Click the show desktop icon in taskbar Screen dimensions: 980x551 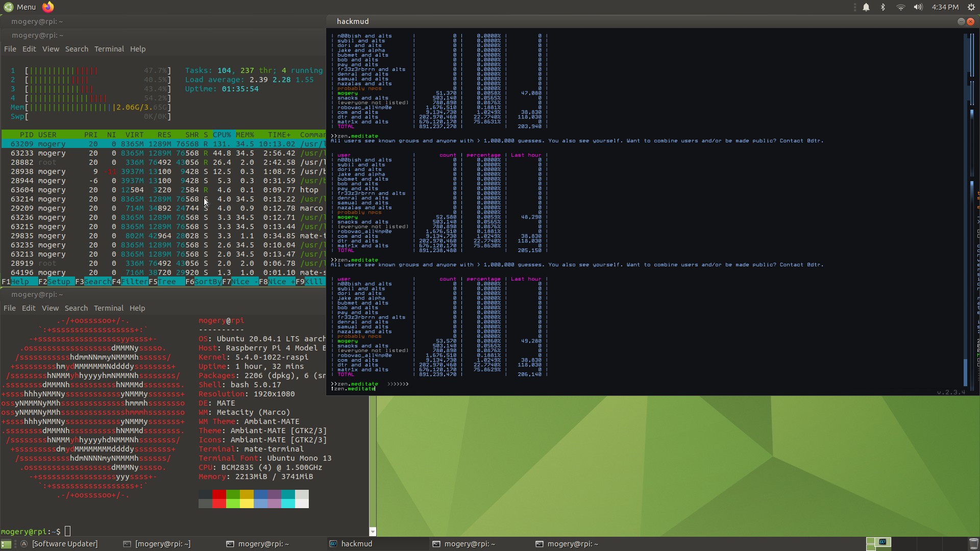(6, 544)
